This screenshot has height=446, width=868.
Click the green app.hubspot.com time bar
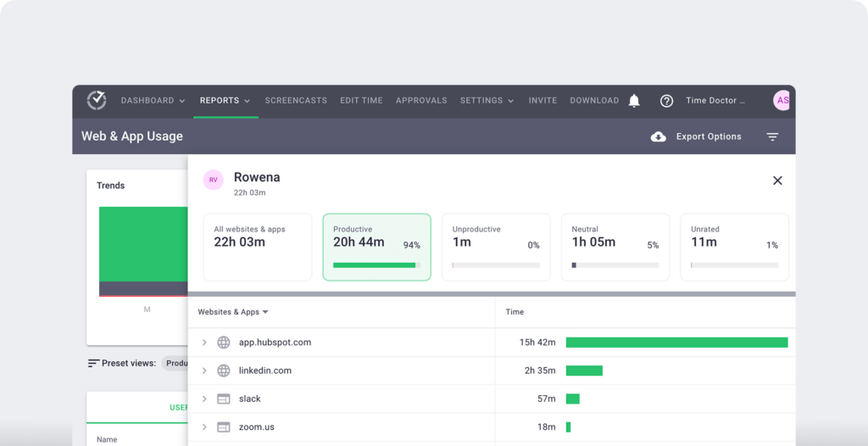click(676, 343)
